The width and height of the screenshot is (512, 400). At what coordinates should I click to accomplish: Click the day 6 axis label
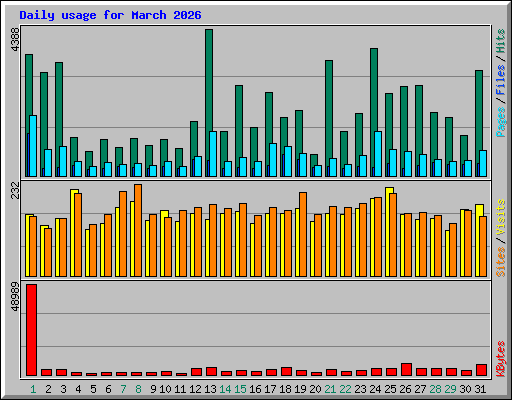[108, 389]
